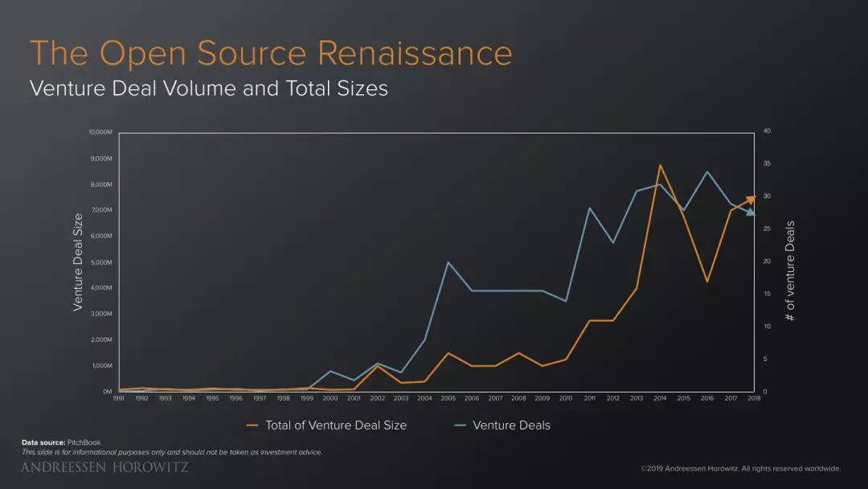Click The Open Source Renaissance title
Image resolution: width=868 pixels, height=489 pixels.
(272, 53)
